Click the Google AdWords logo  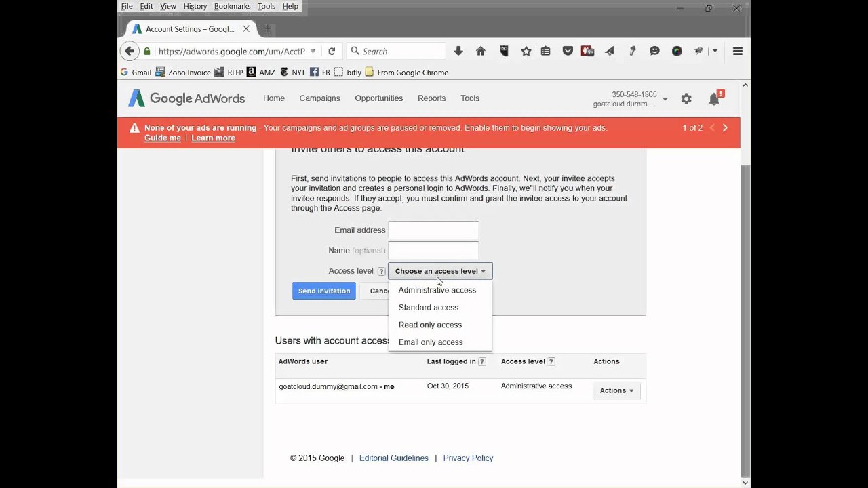[x=186, y=98]
